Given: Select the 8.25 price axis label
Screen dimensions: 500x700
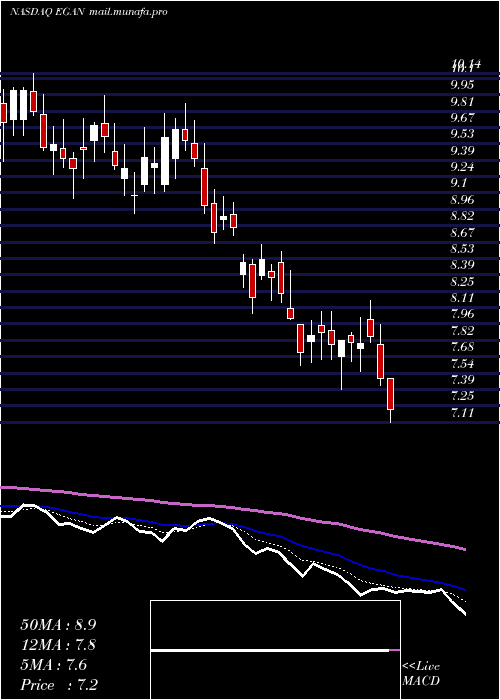Looking at the screenshot, I should coord(463,282).
